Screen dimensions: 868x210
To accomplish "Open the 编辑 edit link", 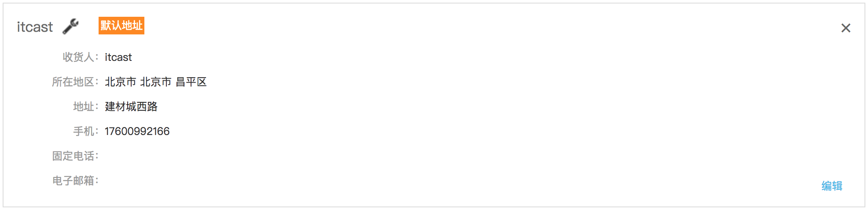I will tap(832, 186).
